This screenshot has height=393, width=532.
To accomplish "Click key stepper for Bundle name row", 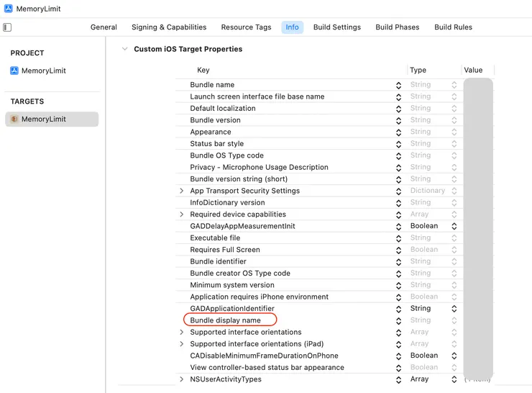I will [x=398, y=85].
